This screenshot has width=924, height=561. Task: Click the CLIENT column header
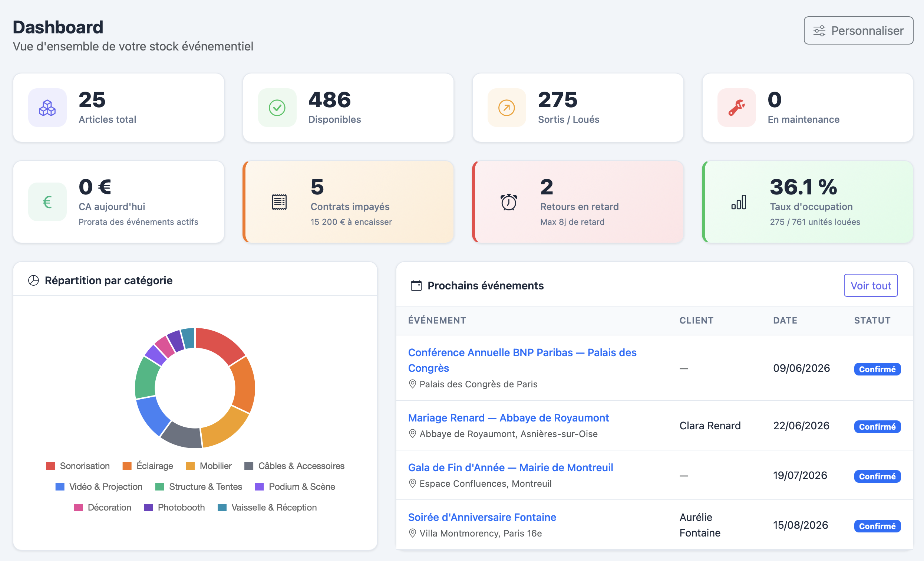tap(696, 320)
